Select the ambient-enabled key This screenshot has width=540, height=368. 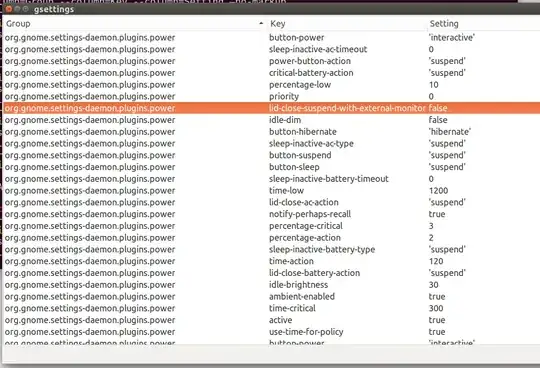coord(302,296)
